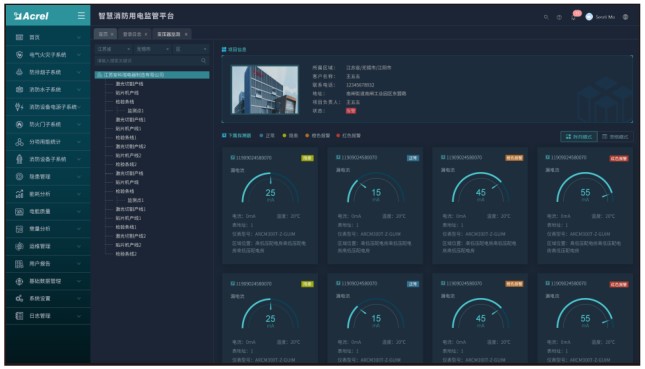
Task: Tick the checkbox on bottom-row 25 mA card
Action: click(x=232, y=283)
